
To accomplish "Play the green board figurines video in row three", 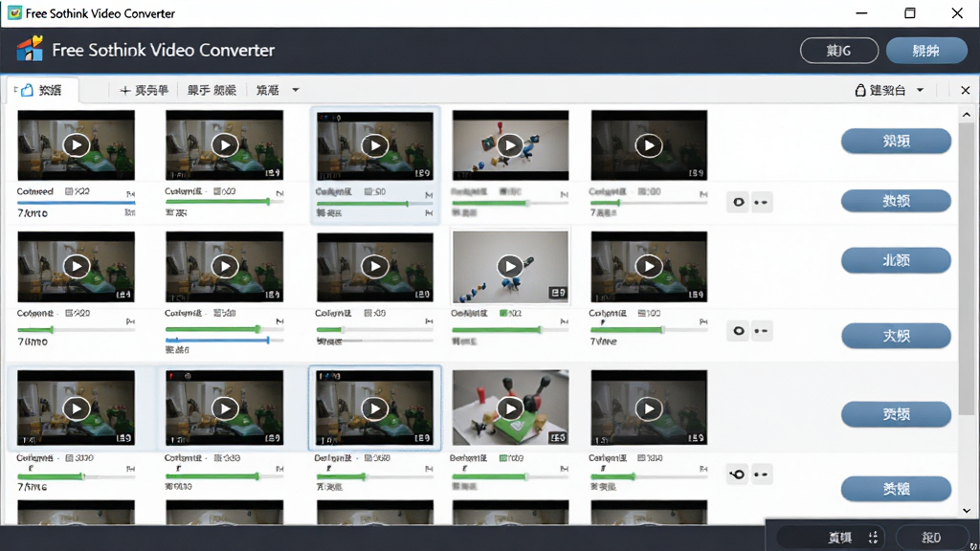I will (x=510, y=408).
